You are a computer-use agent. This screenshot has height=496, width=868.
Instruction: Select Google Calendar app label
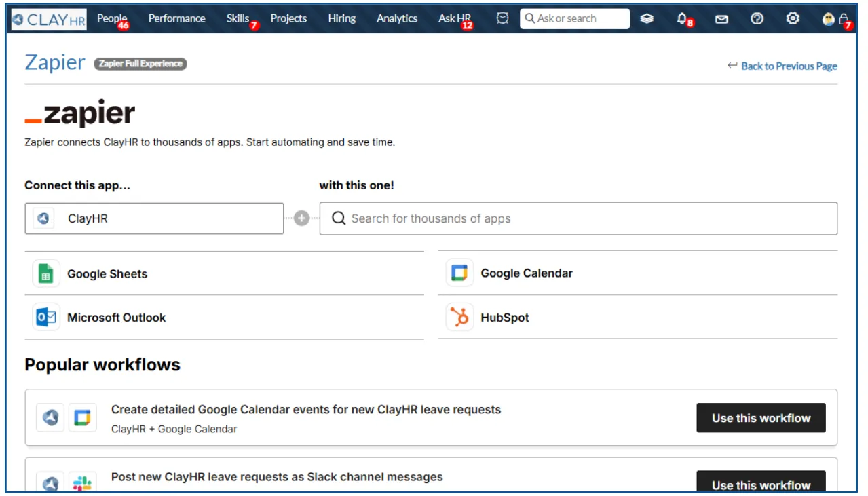(527, 273)
